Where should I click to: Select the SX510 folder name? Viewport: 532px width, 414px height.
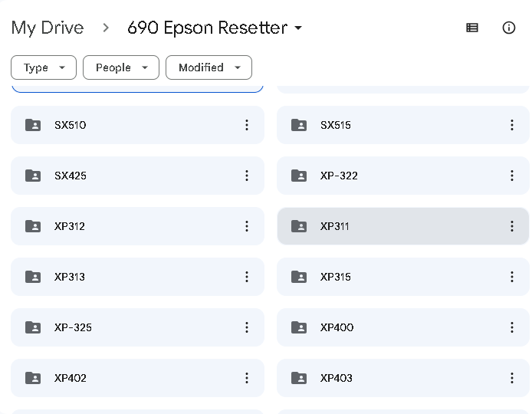pos(71,125)
